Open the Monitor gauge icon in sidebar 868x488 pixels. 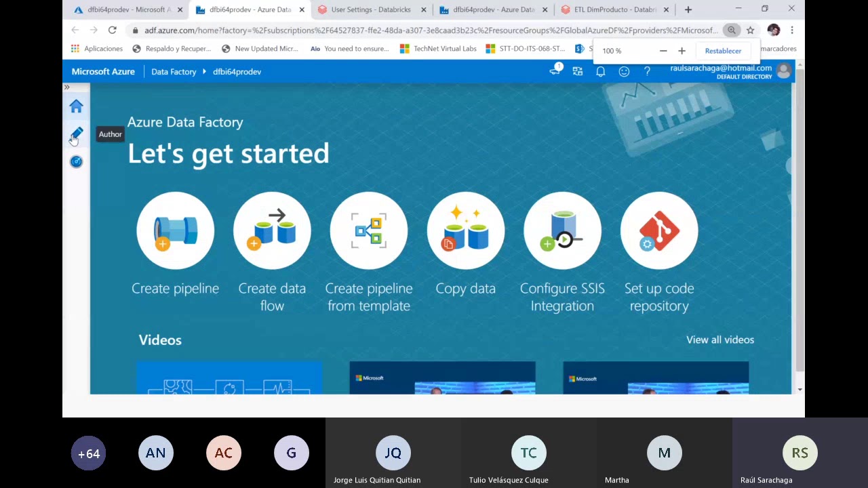pyautogui.click(x=76, y=161)
